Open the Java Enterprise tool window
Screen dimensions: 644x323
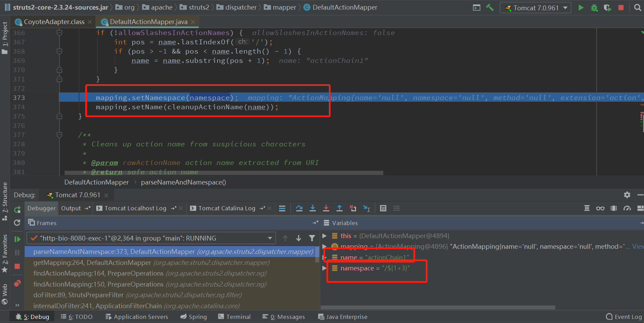(343, 316)
